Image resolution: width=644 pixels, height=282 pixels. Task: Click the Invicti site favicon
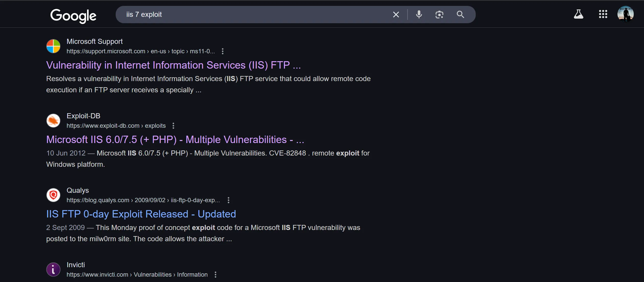click(x=53, y=270)
